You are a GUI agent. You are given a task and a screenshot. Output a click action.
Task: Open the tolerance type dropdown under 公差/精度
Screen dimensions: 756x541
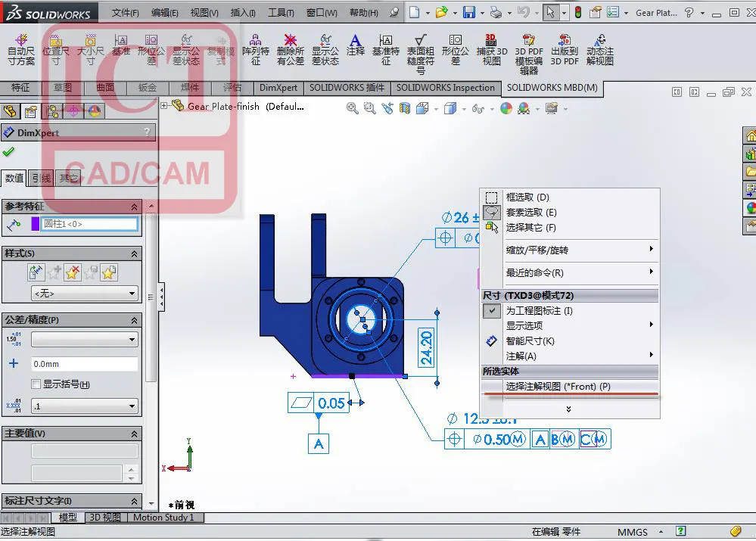coord(84,340)
